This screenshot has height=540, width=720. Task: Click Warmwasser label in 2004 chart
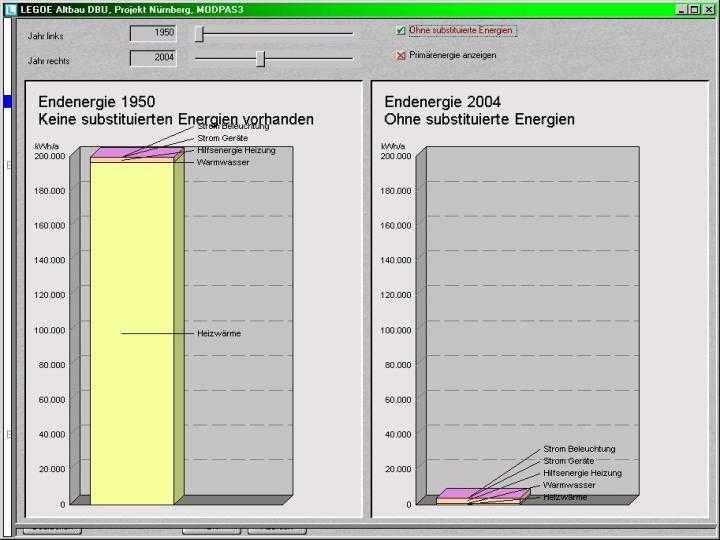click(x=569, y=485)
